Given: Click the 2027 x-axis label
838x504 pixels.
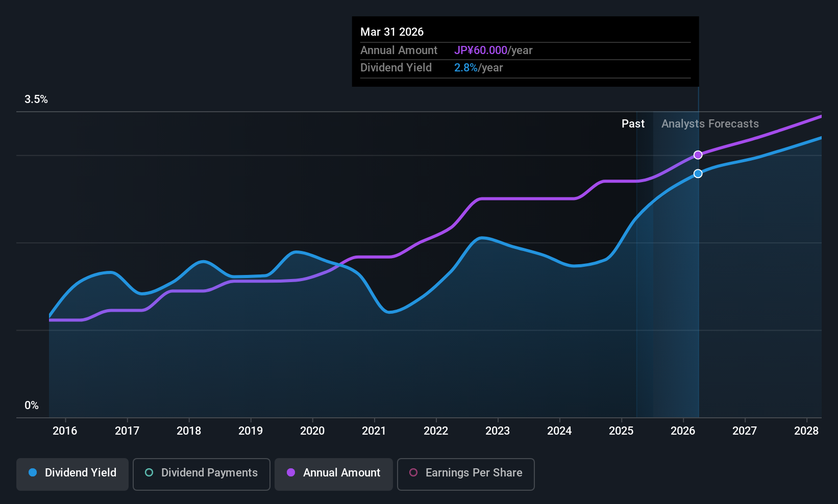Looking at the screenshot, I should click(745, 431).
